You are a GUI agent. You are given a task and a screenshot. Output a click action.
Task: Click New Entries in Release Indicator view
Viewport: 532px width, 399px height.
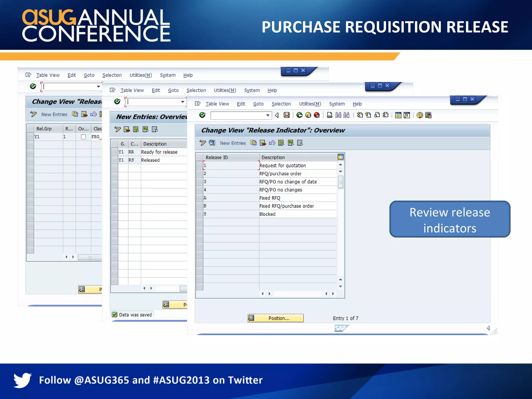pyautogui.click(x=233, y=143)
